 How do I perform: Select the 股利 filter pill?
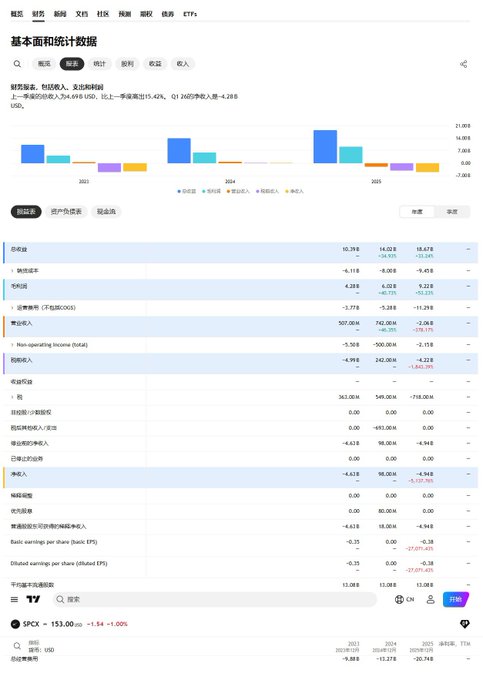point(127,64)
